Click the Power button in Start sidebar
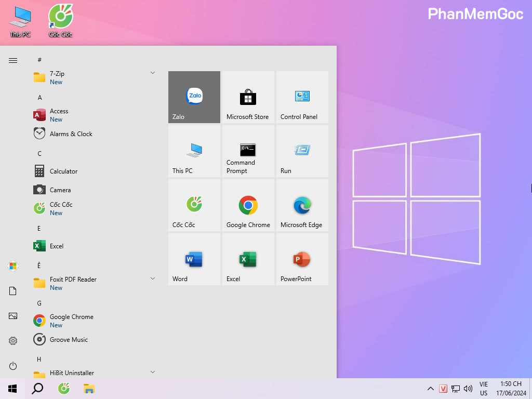This screenshot has width=532, height=399. pyautogui.click(x=13, y=366)
